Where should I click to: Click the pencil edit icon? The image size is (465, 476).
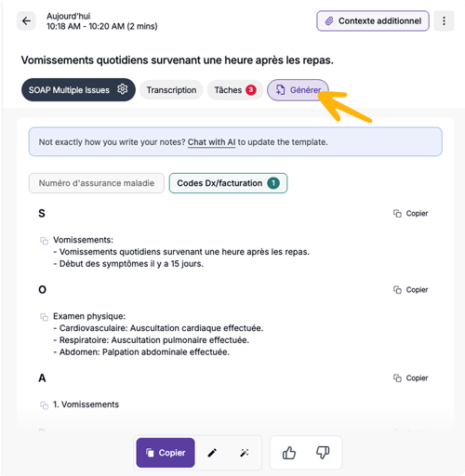click(212, 453)
